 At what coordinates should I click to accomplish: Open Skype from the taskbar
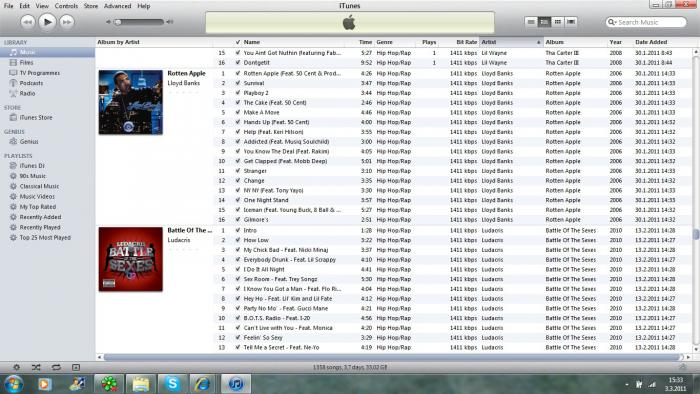(x=172, y=384)
